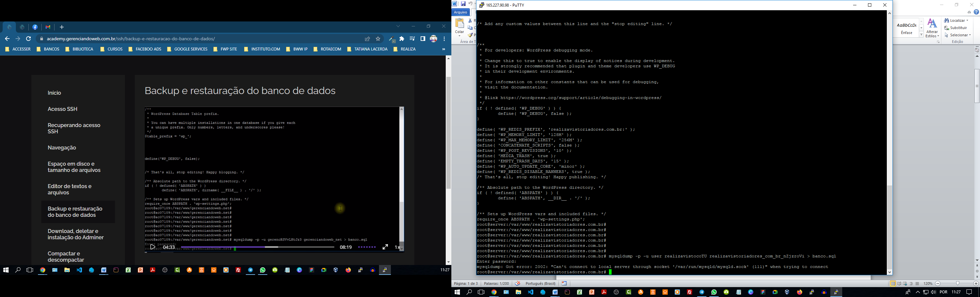Adjust the video volume bar

click(367, 247)
